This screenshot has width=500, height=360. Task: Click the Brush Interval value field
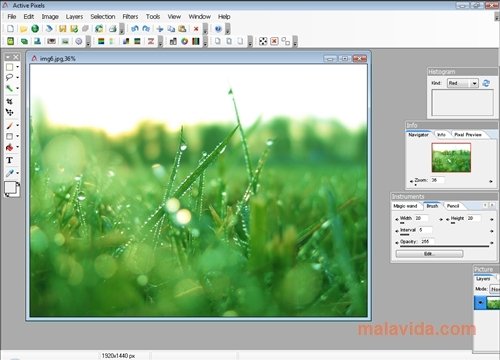(x=425, y=230)
